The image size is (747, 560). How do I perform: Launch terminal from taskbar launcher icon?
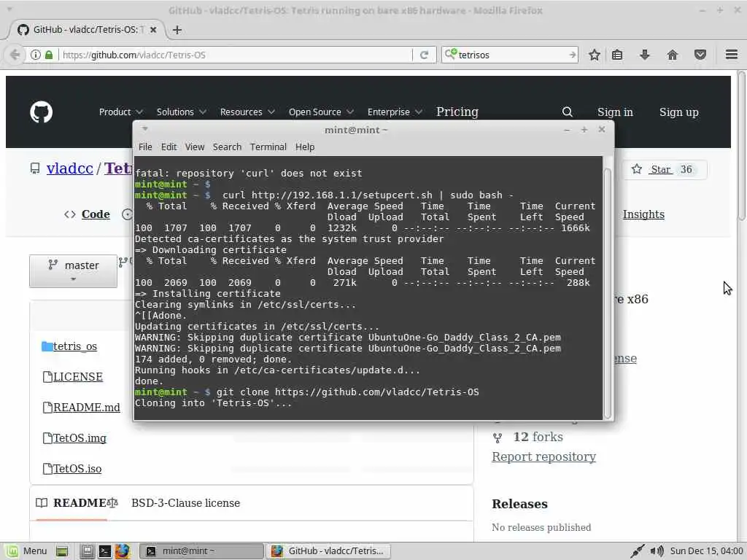tap(104, 551)
